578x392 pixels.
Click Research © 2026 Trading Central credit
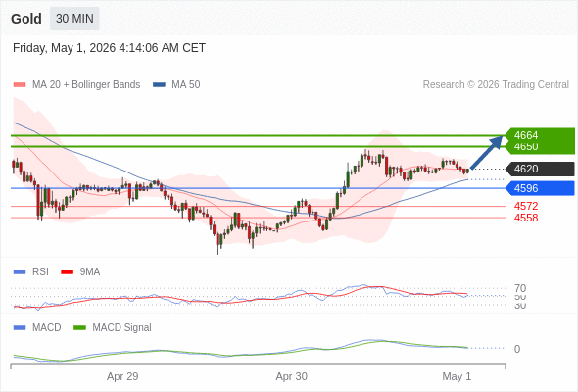point(496,85)
